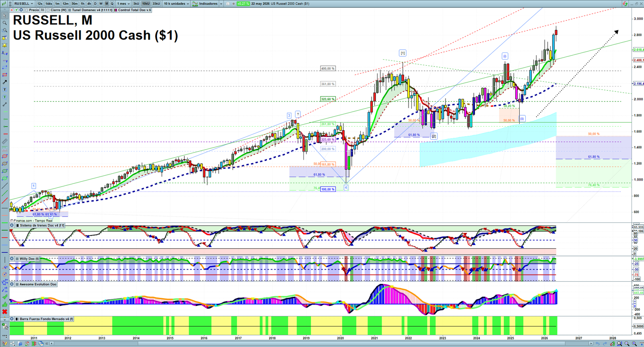Toggle the Cierre (W) checkbox
The width and height of the screenshot is (644, 347).
pos(48,10)
